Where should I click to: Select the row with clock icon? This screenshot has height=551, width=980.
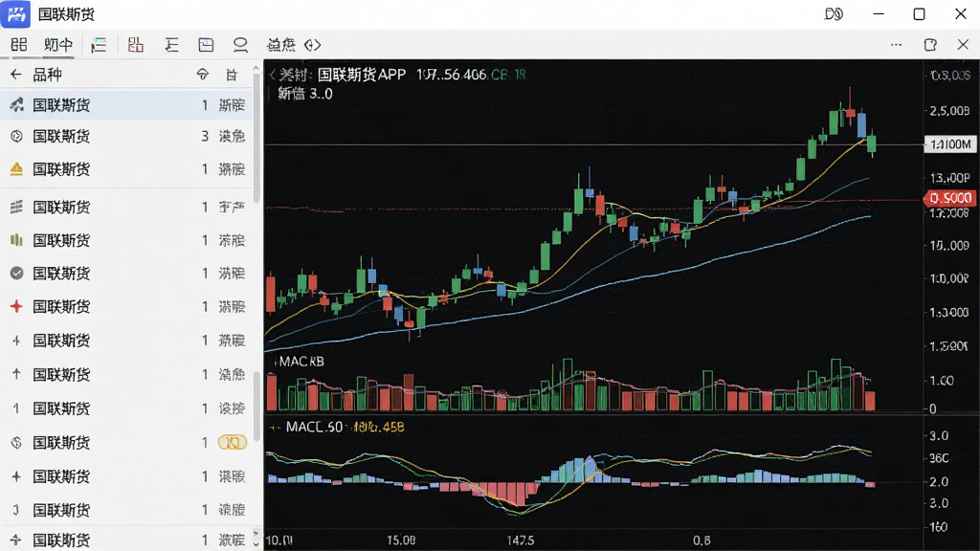pos(127,136)
